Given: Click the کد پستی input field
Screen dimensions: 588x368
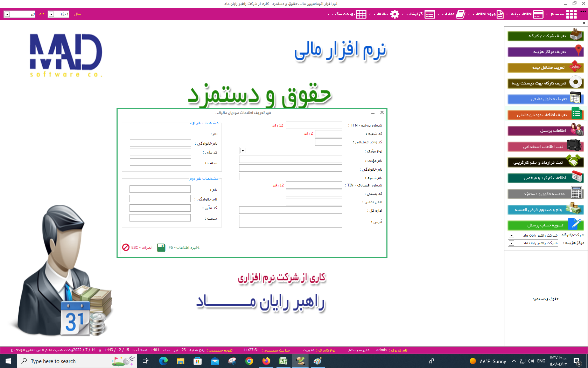Looking at the screenshot, I should [314, 193].
